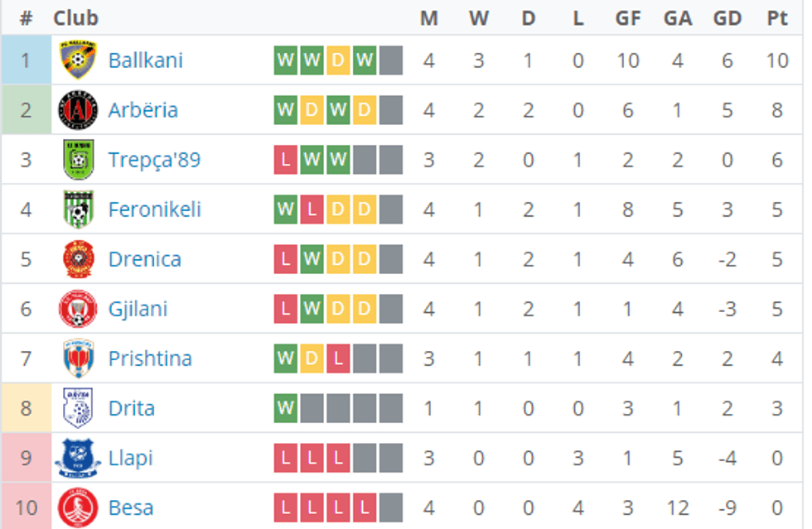
Task: Click the Club column header
Action: tap(75, 18)
